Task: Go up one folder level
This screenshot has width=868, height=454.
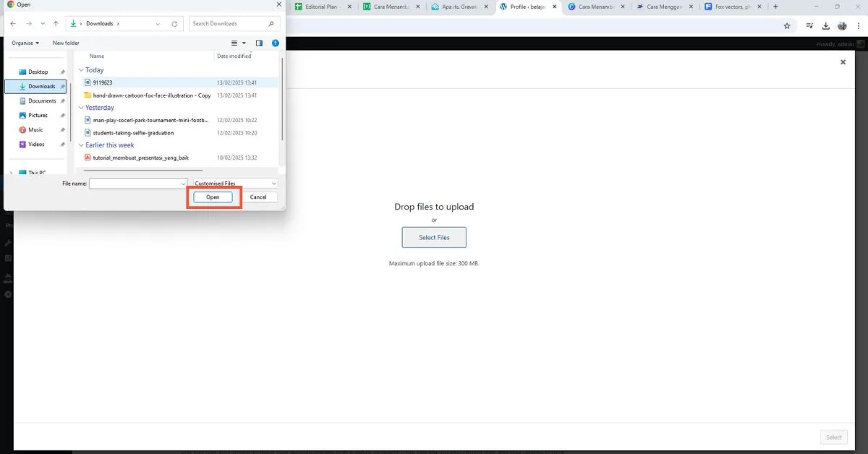Action: pos(56,23)
